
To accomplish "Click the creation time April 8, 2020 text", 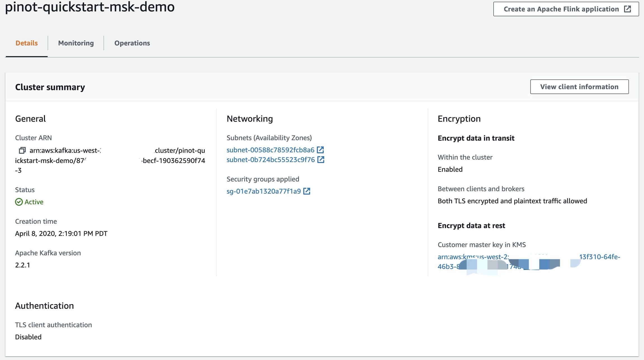I will click(61, 233).
